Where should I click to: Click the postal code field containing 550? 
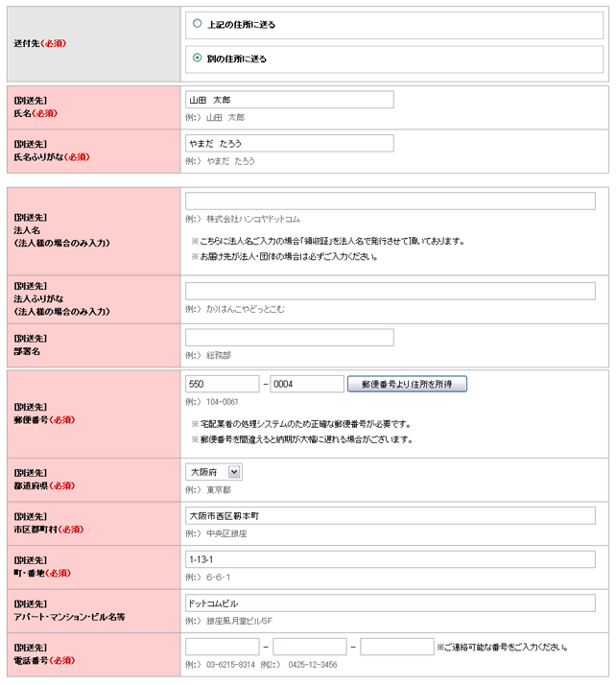pyautogui.click(x=222, y=384)
